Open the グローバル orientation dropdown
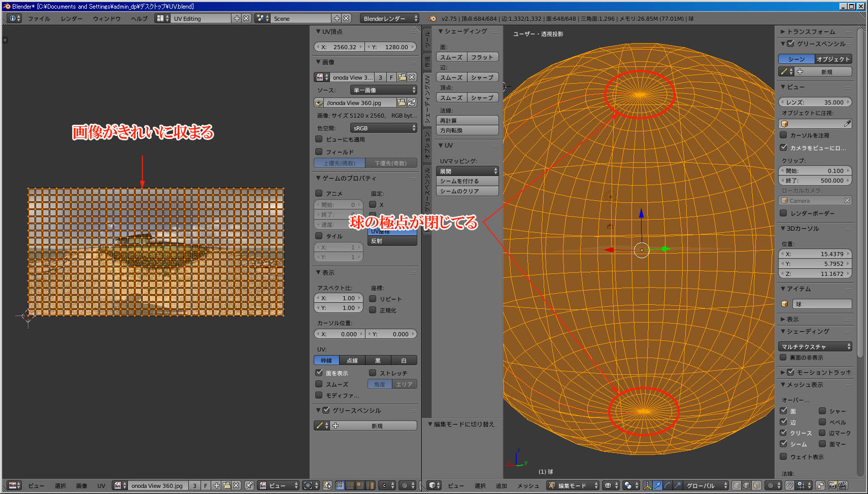The image size is (868, 494). (x=706, y=485)
